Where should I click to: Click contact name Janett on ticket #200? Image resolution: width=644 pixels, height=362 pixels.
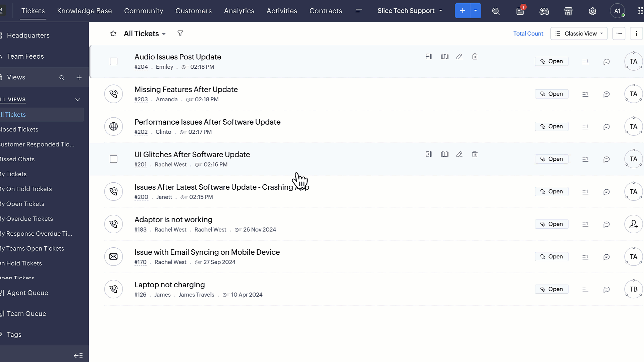[x=164, y=197]
